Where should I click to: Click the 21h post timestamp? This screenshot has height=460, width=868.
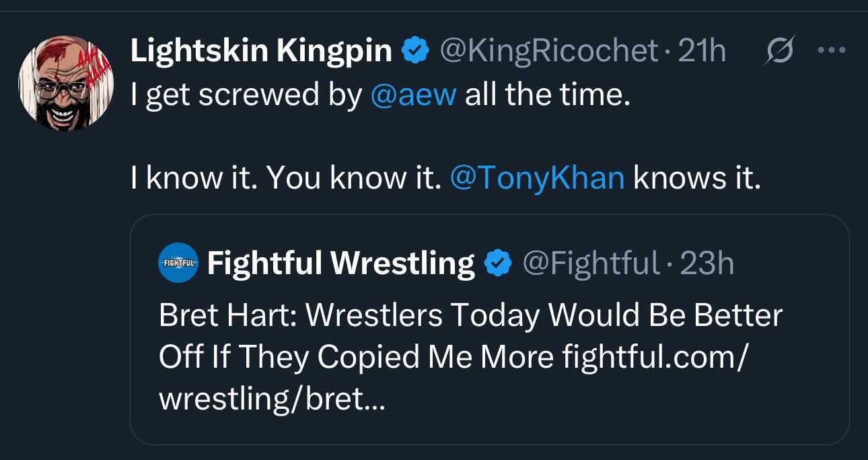pos(702,51)
